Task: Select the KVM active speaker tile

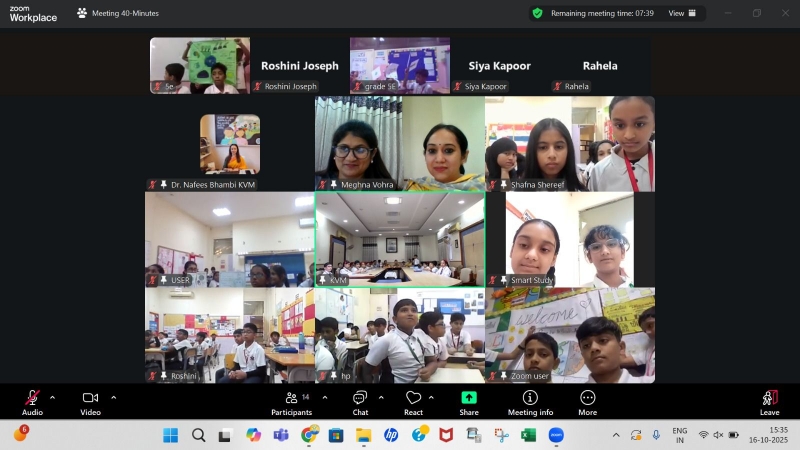Action: click(399, 239)
